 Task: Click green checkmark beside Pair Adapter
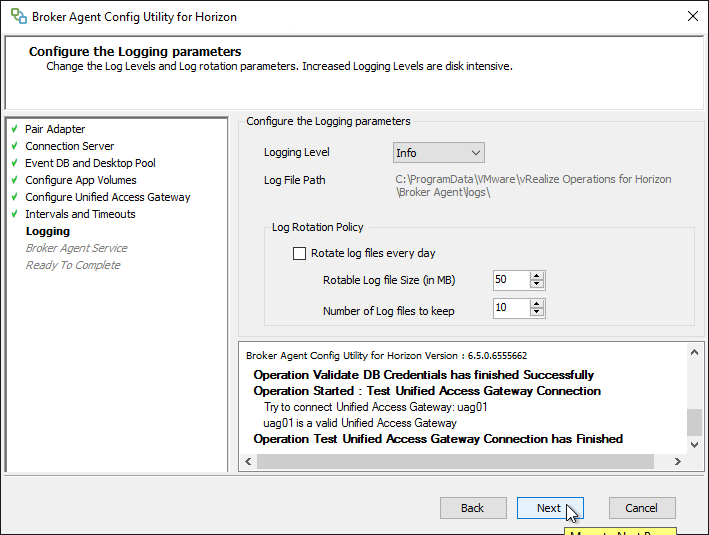[x=15, y=129]
